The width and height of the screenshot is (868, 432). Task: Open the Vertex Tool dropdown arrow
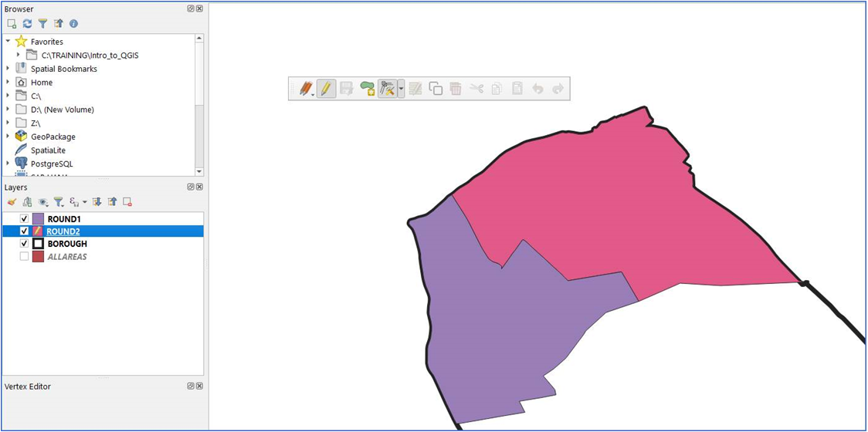pos(401,89)
